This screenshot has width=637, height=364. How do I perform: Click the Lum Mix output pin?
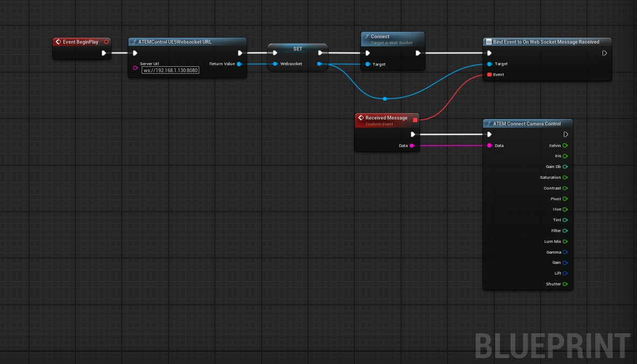(565, 241)
